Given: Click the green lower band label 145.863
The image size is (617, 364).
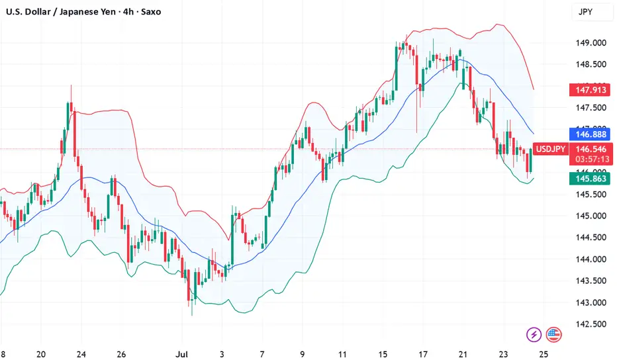Looking at the screenshot, I should tap(590, 179).
